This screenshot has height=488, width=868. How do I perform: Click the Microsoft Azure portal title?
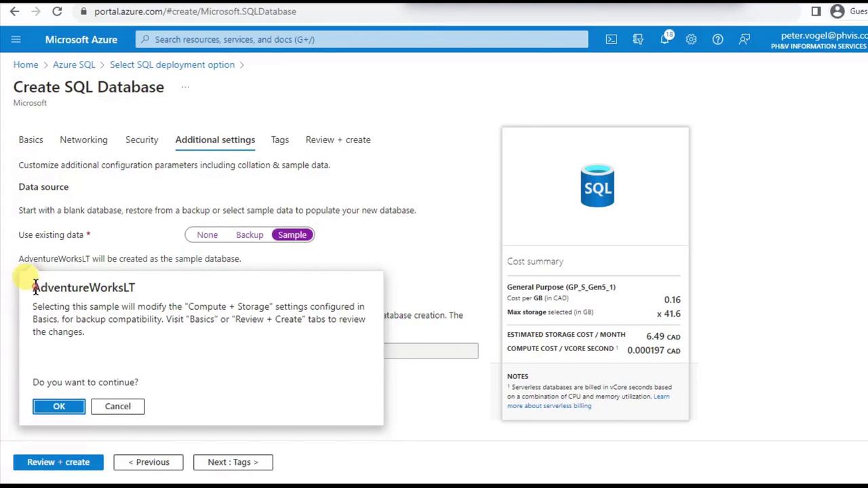click(81, 39)
